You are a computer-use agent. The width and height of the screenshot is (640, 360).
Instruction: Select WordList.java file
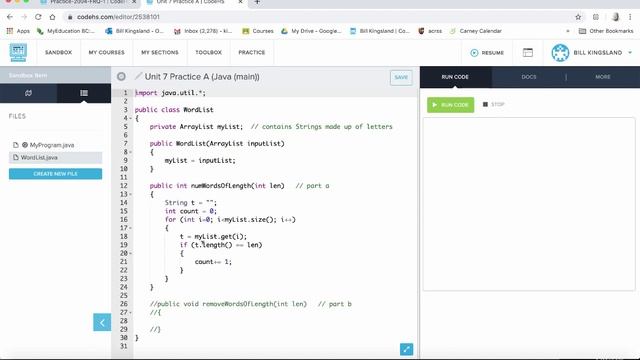[x=56, y=158]
